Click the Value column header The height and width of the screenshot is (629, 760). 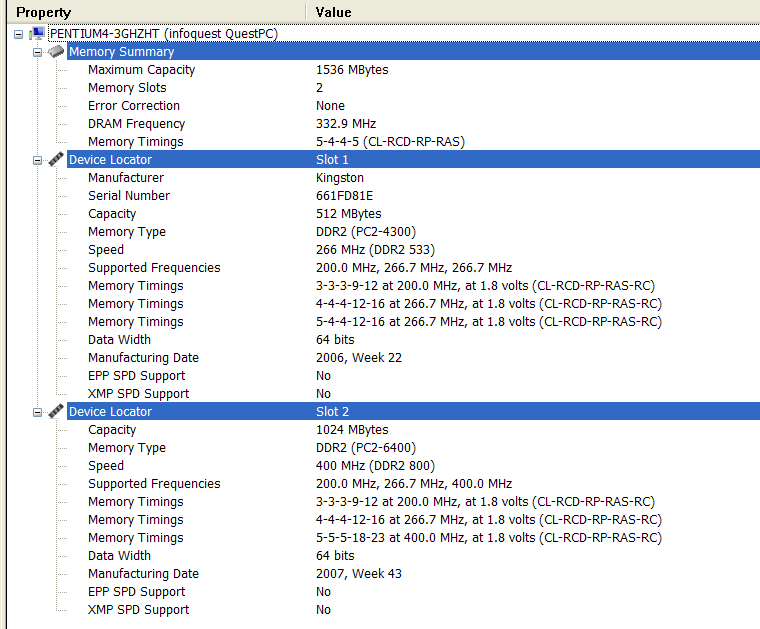533,12
